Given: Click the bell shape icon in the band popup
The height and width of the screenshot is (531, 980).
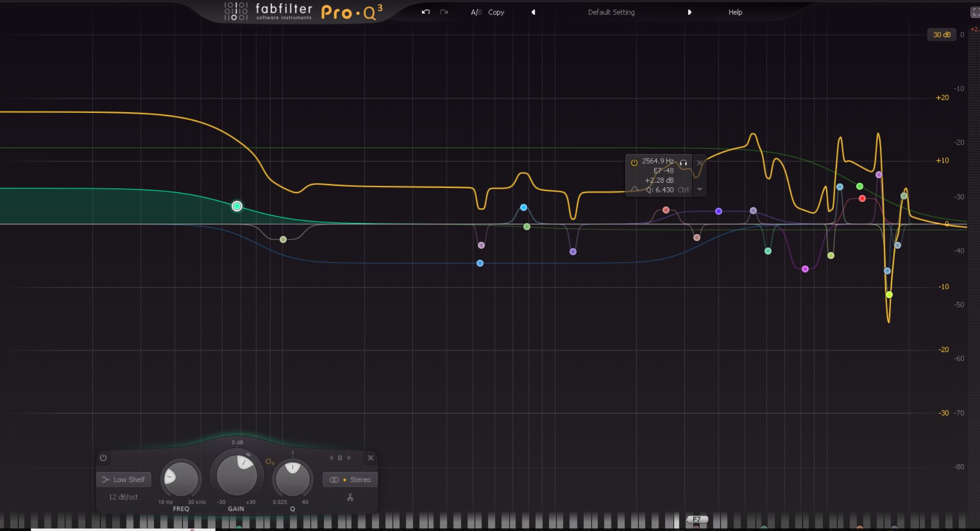Looking at the screenshot, I should pyautogui.click(x=634, y=190).
